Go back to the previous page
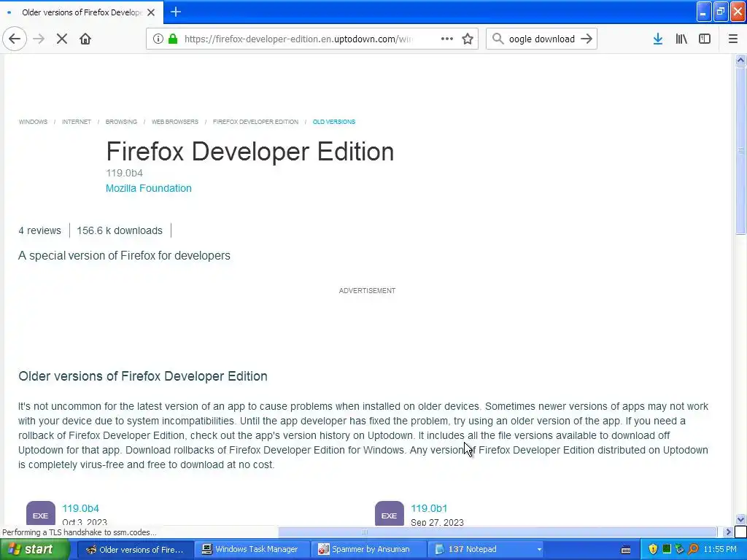 click(15, 39)
